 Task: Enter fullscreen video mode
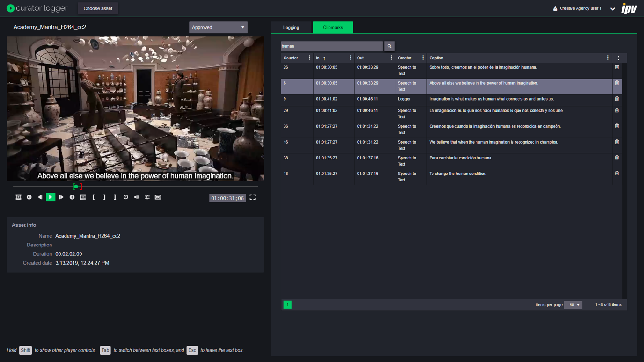253,197
